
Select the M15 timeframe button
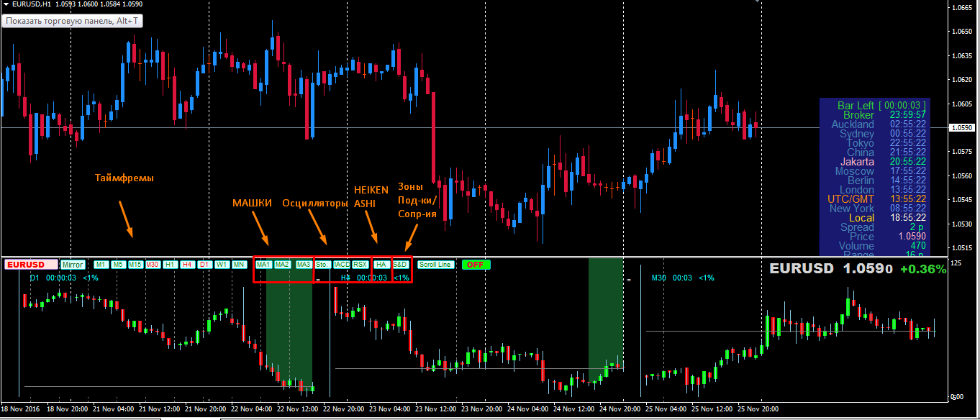click(x=135, y=265)
